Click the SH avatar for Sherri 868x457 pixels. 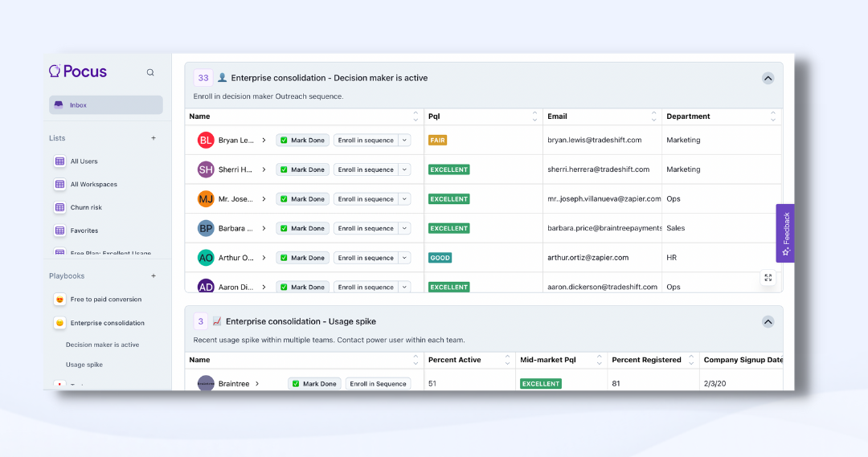click(x=206, y=169)
